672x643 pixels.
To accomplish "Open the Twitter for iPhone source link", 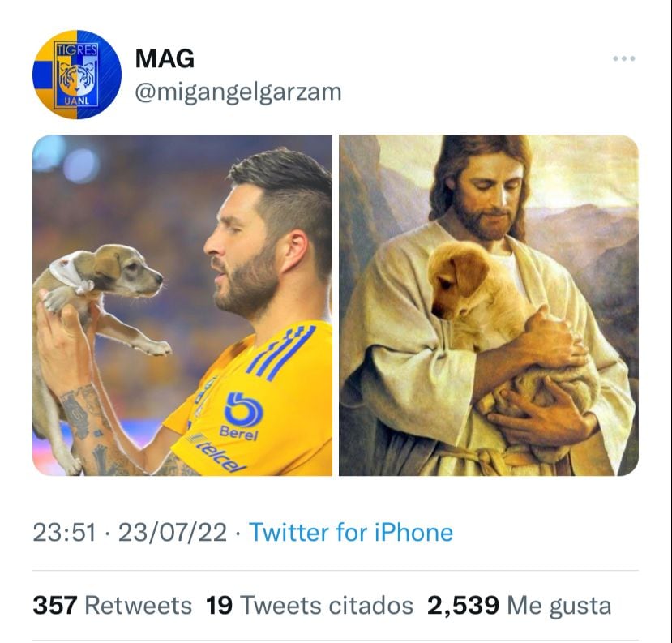I will pyautogui.click(x=350, y=533).
